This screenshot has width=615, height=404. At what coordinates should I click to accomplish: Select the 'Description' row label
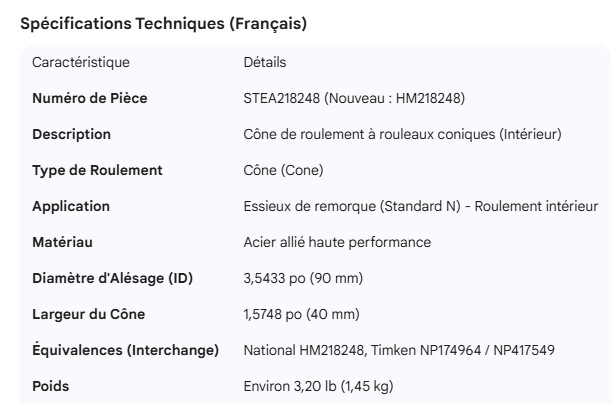[x=72, y=134]
